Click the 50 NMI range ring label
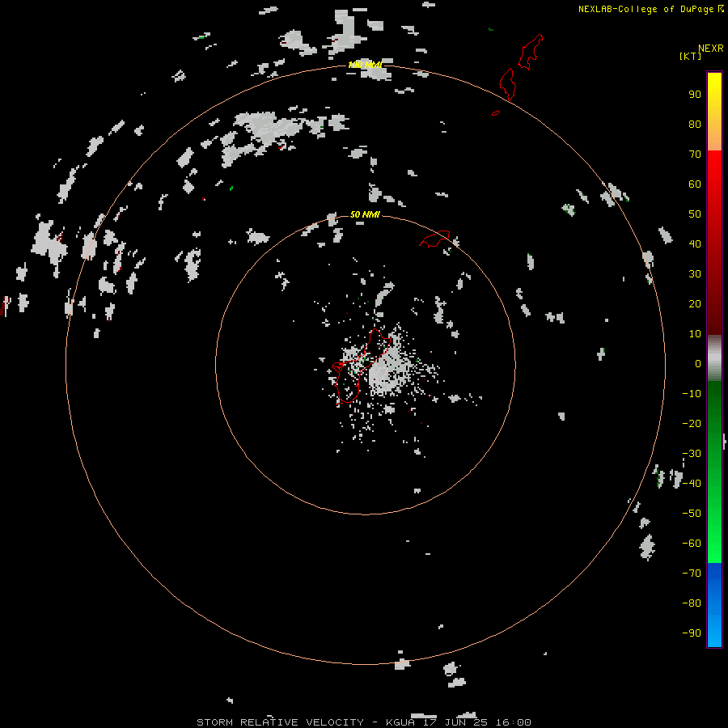The width and height of the screenshot is (728, 728). pos(365,214)
